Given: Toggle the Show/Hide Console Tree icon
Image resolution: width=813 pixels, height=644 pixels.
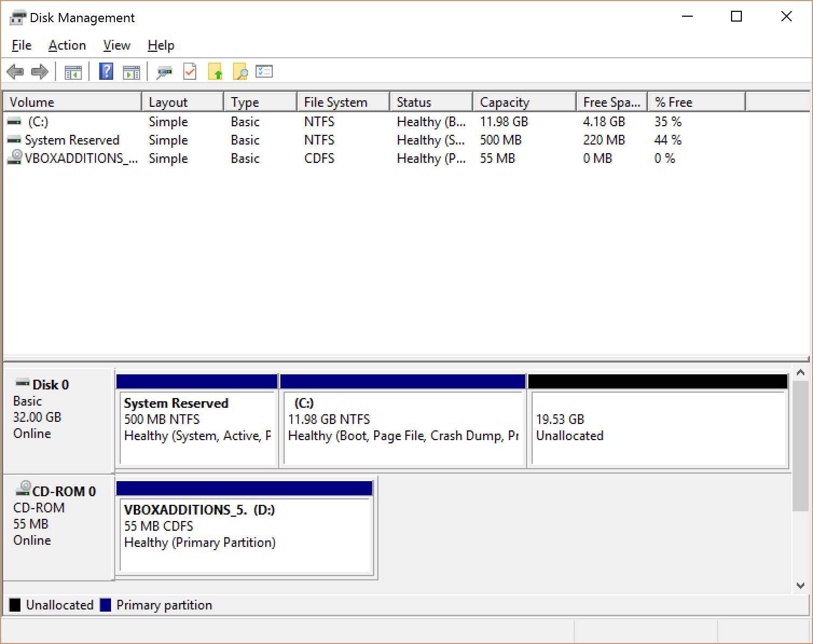Looking at the screenshot, I should pos(73,72).
